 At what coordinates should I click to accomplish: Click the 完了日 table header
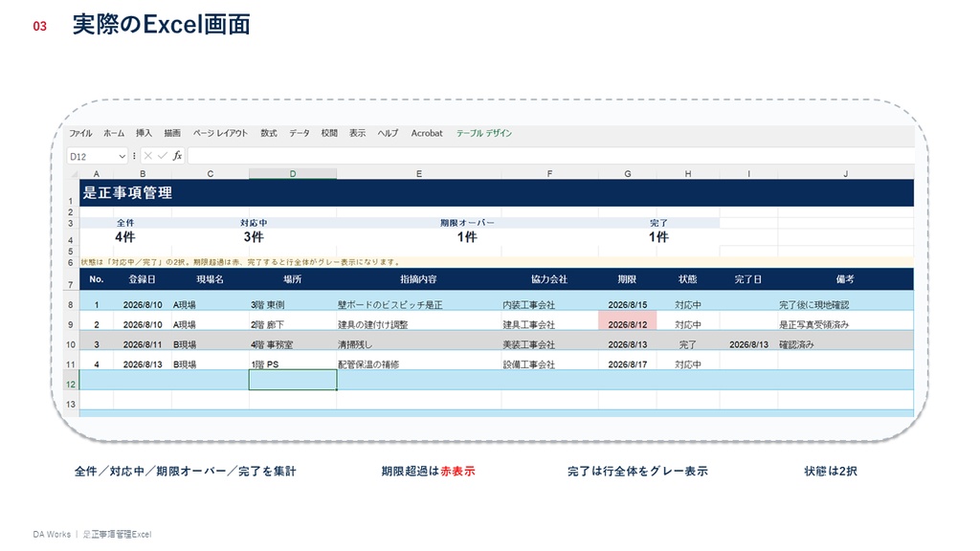point(748,279)
